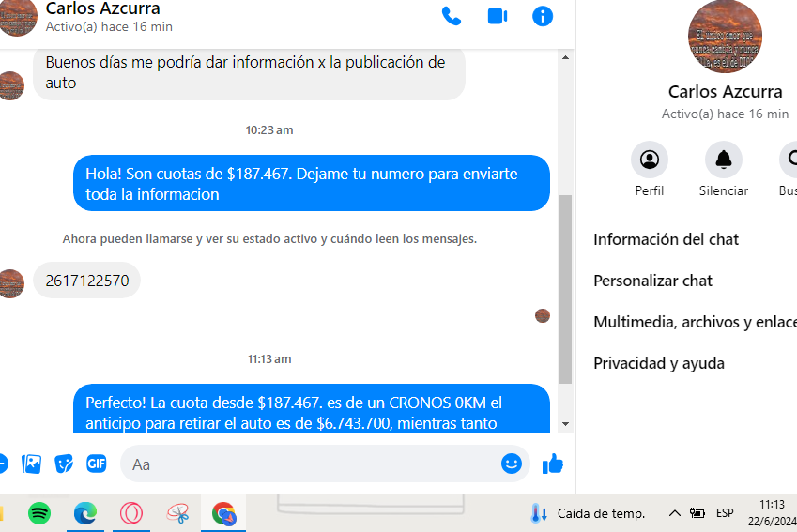Click Carlos Azcurra's name in chat header
Image resolution: width=797 pixels, height=532 pixels.
[102, 8]
